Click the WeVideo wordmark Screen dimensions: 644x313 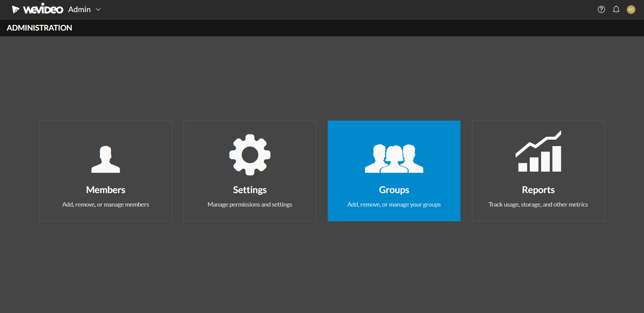pos(43,9)
